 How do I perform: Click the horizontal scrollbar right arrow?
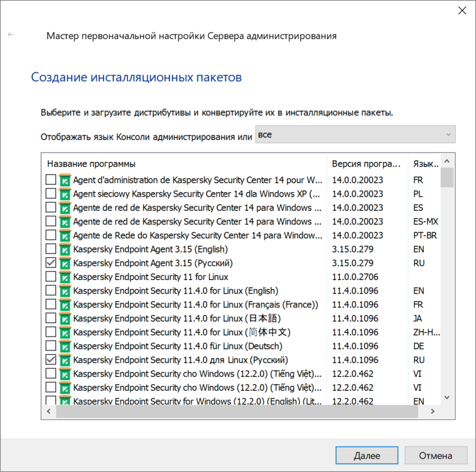coord(432,411)
